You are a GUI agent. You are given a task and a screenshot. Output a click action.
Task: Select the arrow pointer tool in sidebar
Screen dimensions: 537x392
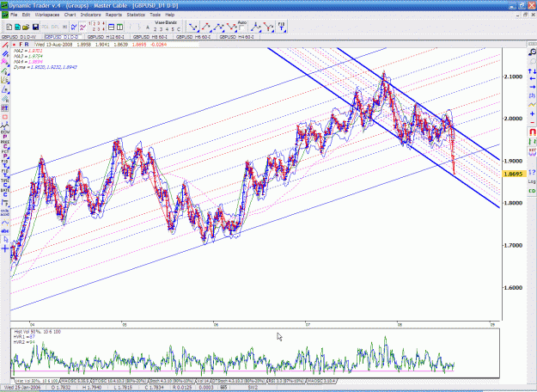pyautogui.click(x=5, y=240)
